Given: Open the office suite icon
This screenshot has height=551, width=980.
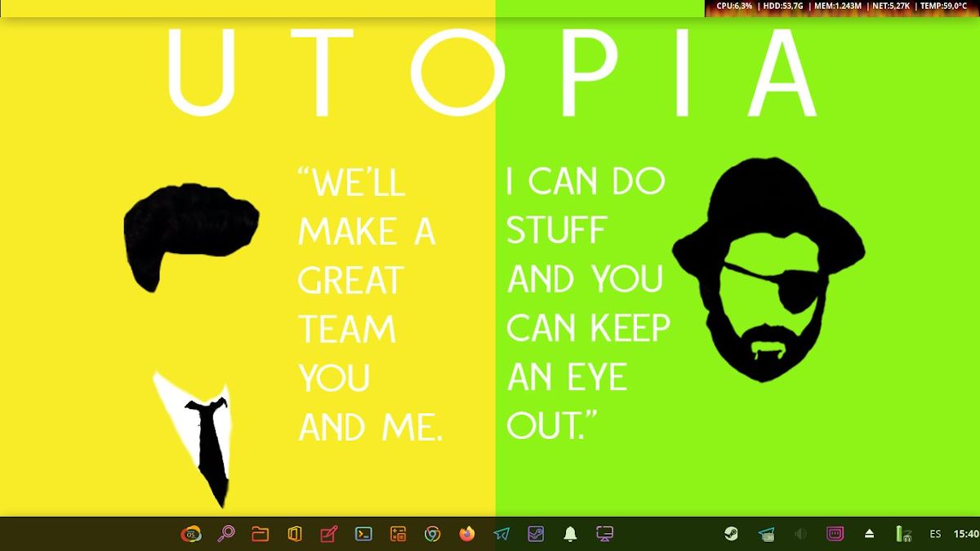Looking at the screenshot, I should [x=295, y=534].
